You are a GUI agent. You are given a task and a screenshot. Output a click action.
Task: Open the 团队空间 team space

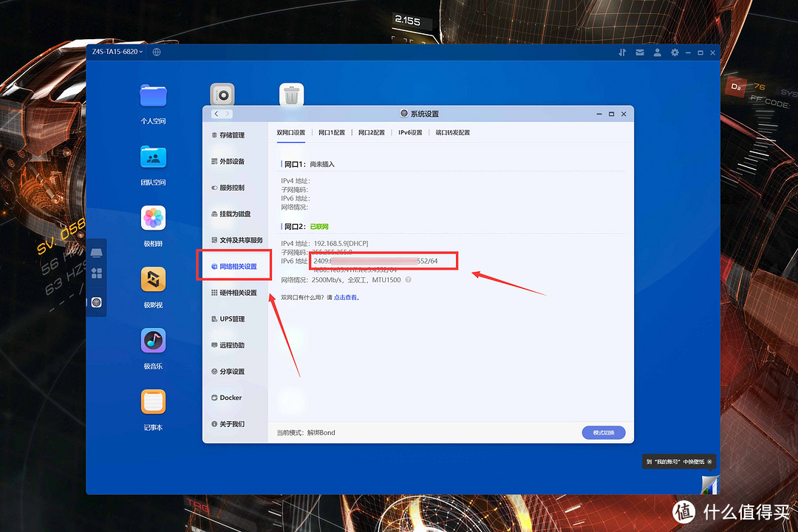(152, 157)
